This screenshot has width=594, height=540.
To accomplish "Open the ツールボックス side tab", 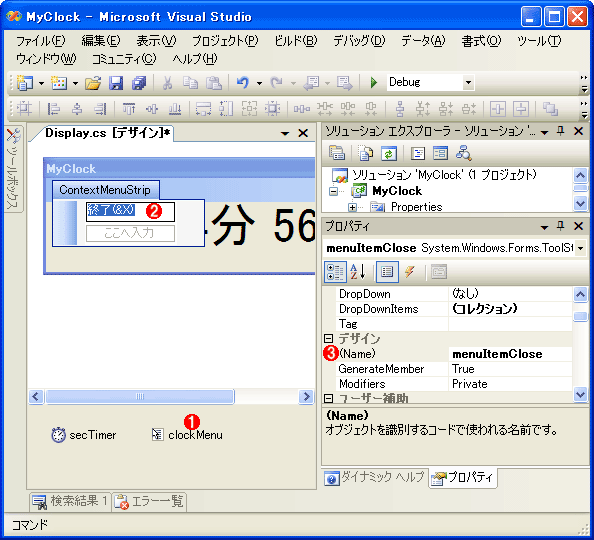I will pyautogui.click(x=13, y=169).
